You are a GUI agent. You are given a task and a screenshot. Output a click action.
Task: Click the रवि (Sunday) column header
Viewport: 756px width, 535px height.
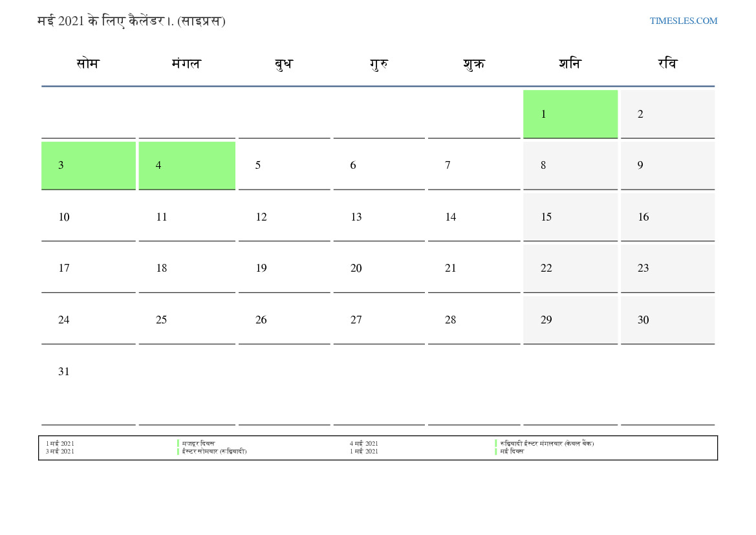click(667, 64)
